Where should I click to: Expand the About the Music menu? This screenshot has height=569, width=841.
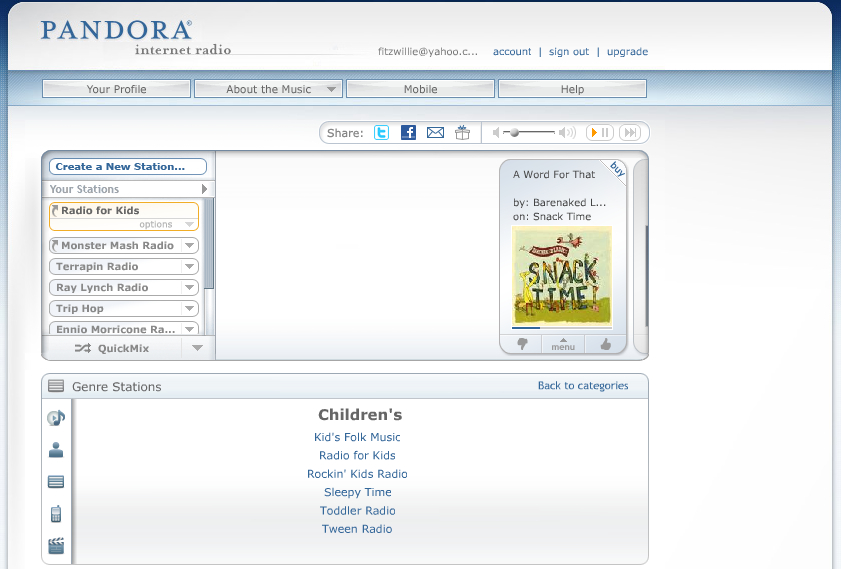(331, 89)
